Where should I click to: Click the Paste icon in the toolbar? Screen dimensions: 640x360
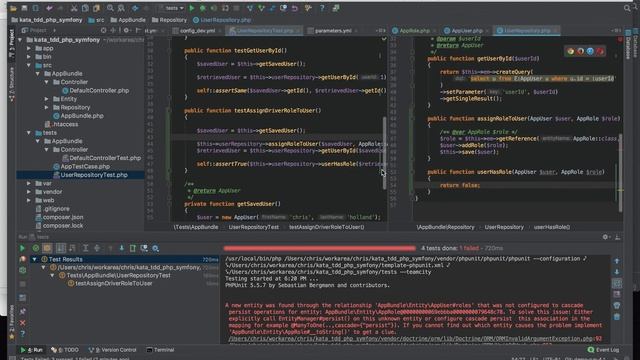click(96, 8)
